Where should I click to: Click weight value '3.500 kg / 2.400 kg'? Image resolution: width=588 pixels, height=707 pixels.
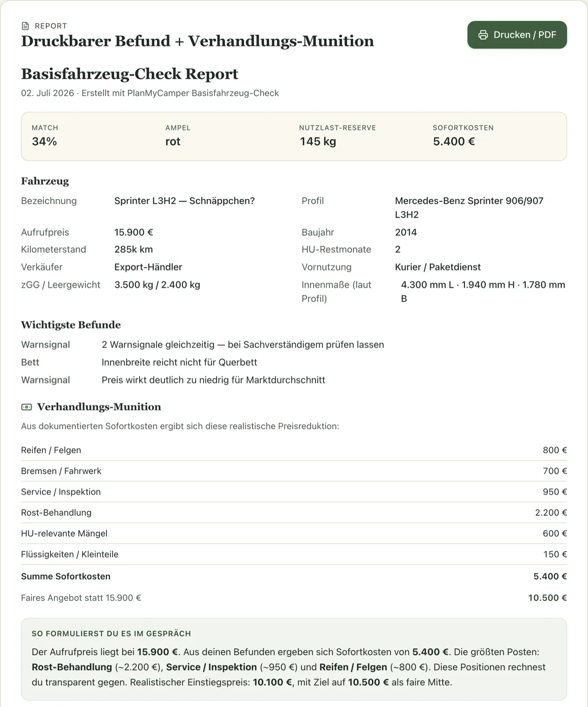point(157,285)
